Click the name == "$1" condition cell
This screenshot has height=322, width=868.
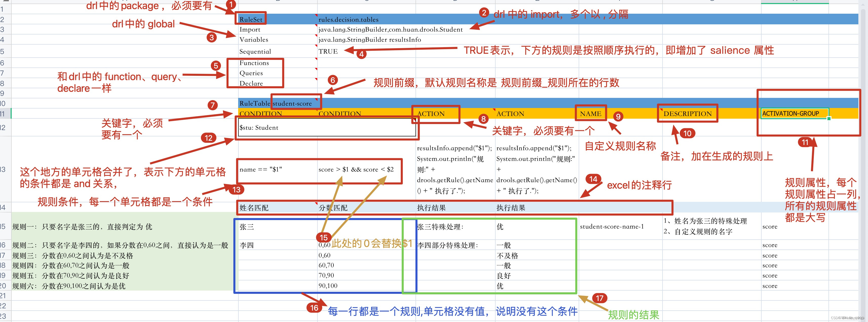click(278, 169)
